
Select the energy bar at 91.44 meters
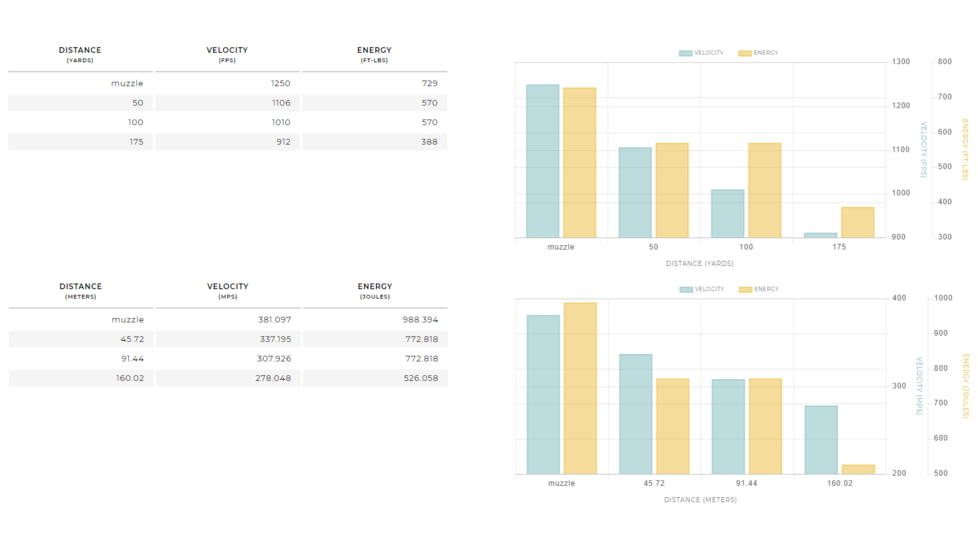pyautogui.click(x=765, y=426)
